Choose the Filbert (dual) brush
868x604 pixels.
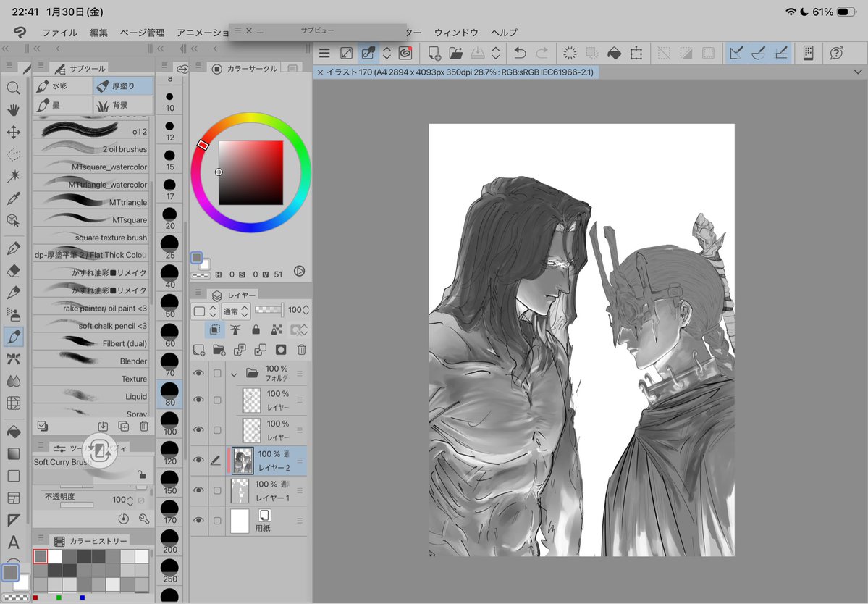pos(90,343)
